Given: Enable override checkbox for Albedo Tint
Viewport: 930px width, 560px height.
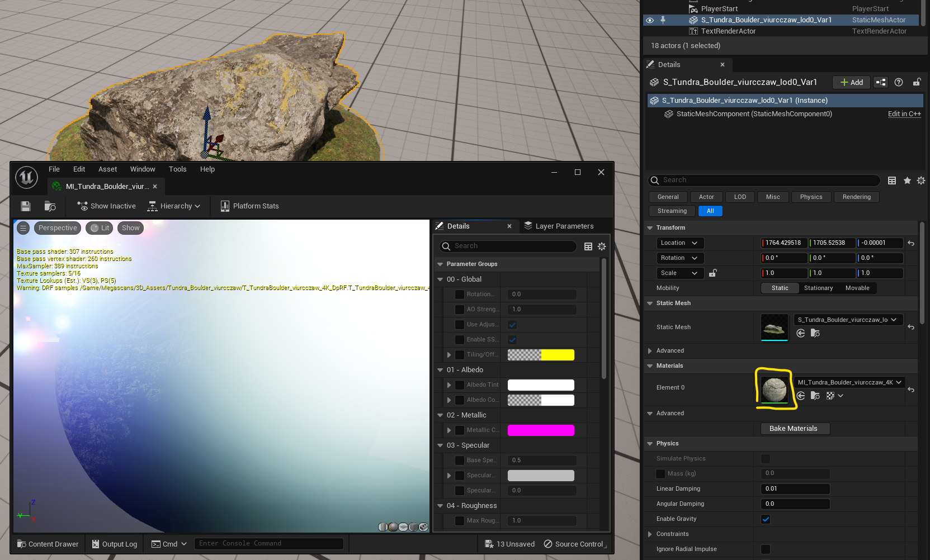Looking at the screenshot, I should click(460, 385).
